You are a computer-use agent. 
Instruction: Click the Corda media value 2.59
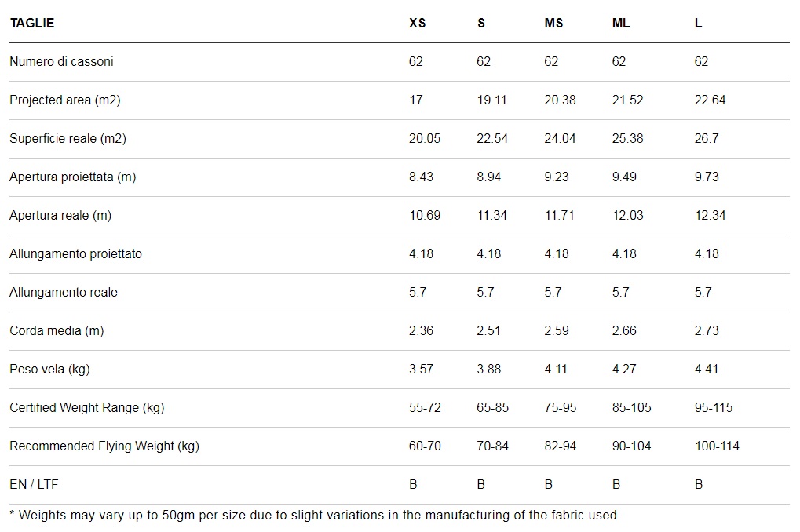point(556,330)
